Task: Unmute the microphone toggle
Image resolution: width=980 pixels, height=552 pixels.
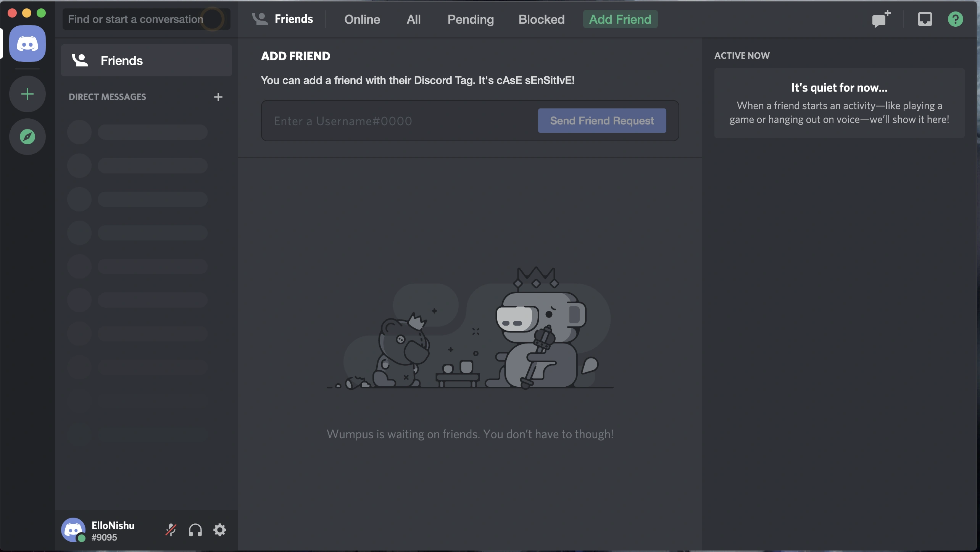Action: pyautogui.click(x=171, y=530)
